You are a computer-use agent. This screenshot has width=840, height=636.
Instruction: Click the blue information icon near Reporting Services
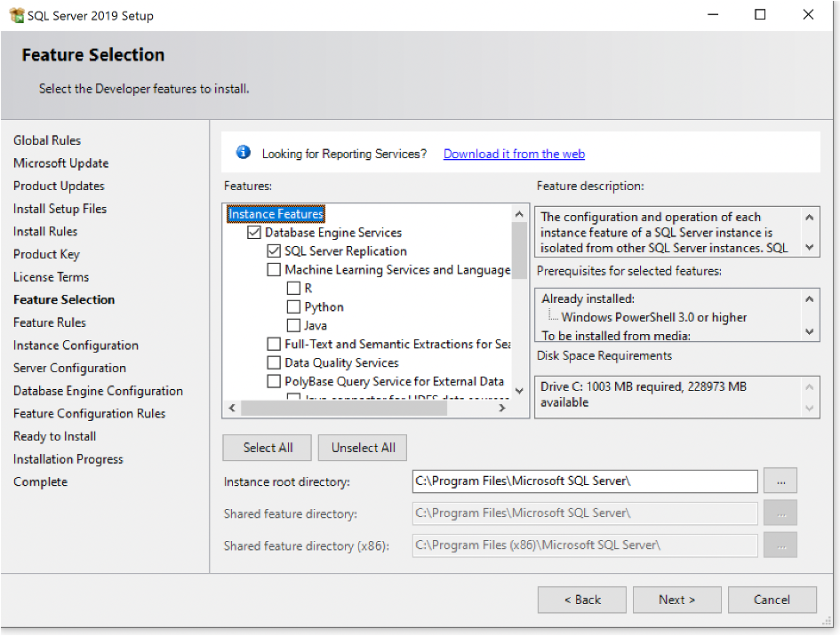coord(243,151)
